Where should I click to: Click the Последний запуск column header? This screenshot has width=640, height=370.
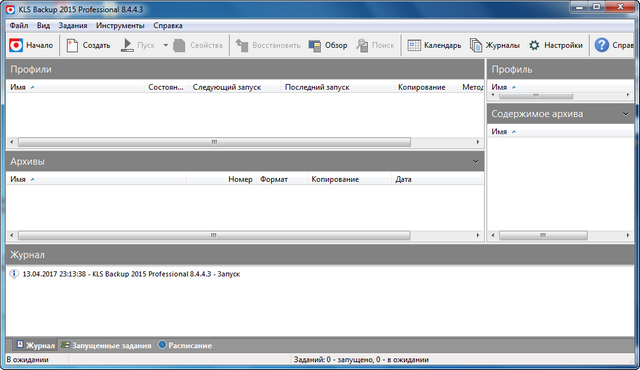pyautogui.click(x=337, y=87)
